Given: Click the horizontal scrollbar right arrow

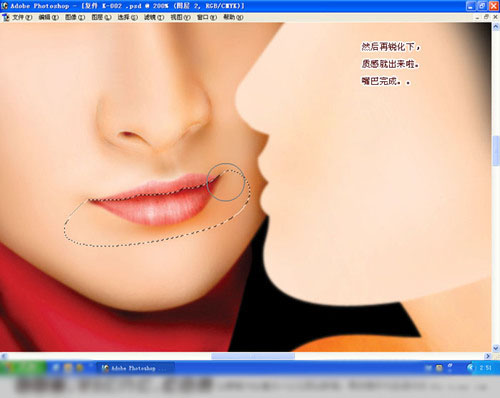Looking at the screenshot, I should (488, 356).
